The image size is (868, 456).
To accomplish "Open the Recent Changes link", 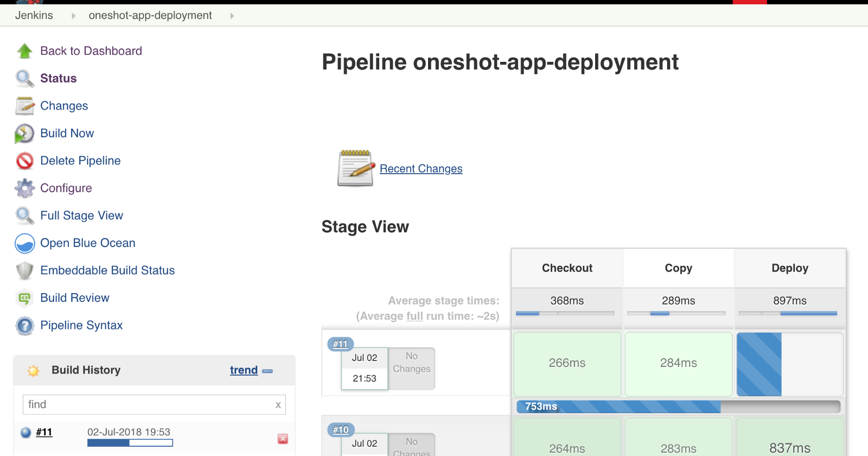I will (421, 169).
